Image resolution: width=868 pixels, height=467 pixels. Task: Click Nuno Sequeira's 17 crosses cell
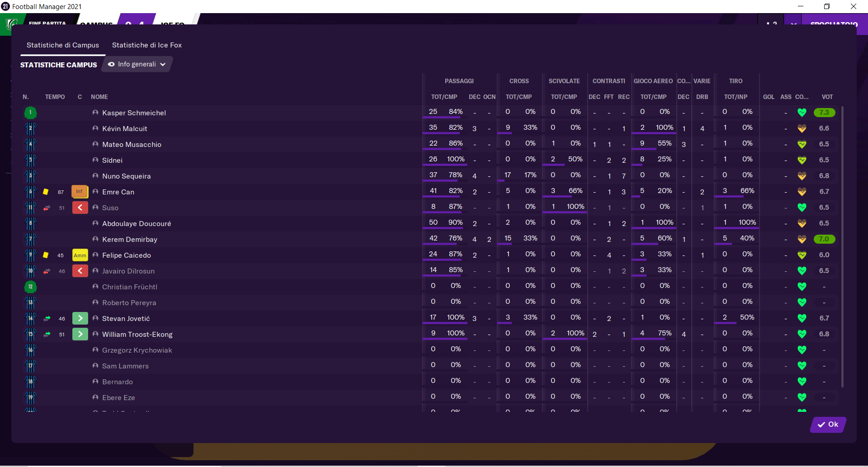tap(508, 175)
